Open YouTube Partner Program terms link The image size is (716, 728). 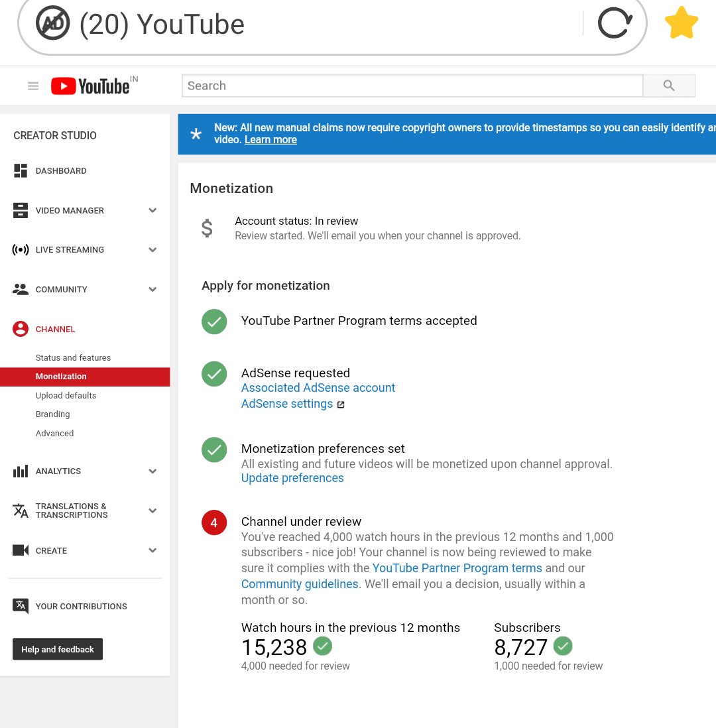tap(457, 568)
